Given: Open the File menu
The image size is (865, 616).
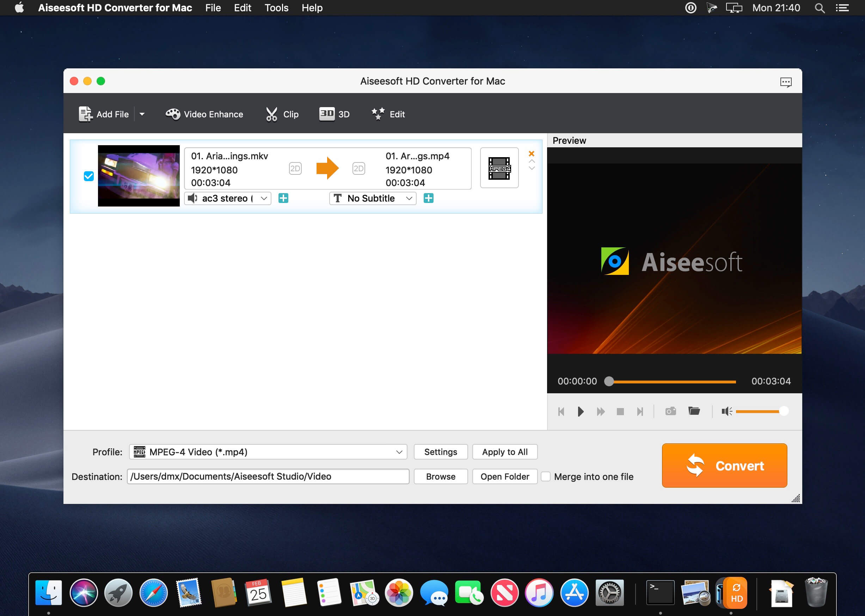Looking at the screenshot, I should coord(213,8).
